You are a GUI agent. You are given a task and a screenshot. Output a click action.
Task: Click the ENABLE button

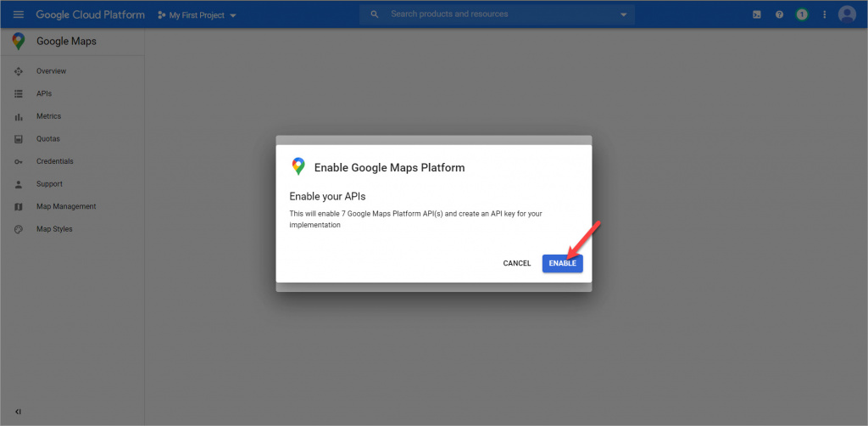(x=562, y=263)
